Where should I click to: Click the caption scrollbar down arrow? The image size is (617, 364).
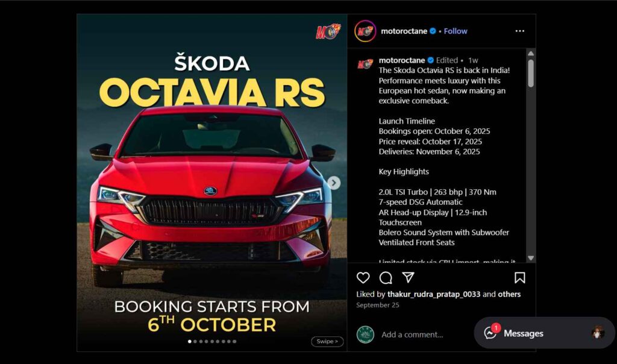[x=531, y=258]
